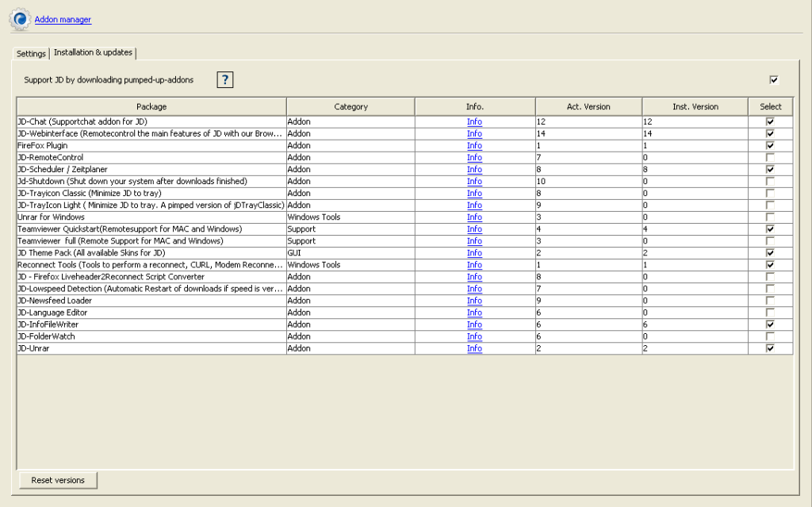Click the Inst. Version column header
This screenshot has height=507, width=812.
pyautogui.click(x=695, y=107)
